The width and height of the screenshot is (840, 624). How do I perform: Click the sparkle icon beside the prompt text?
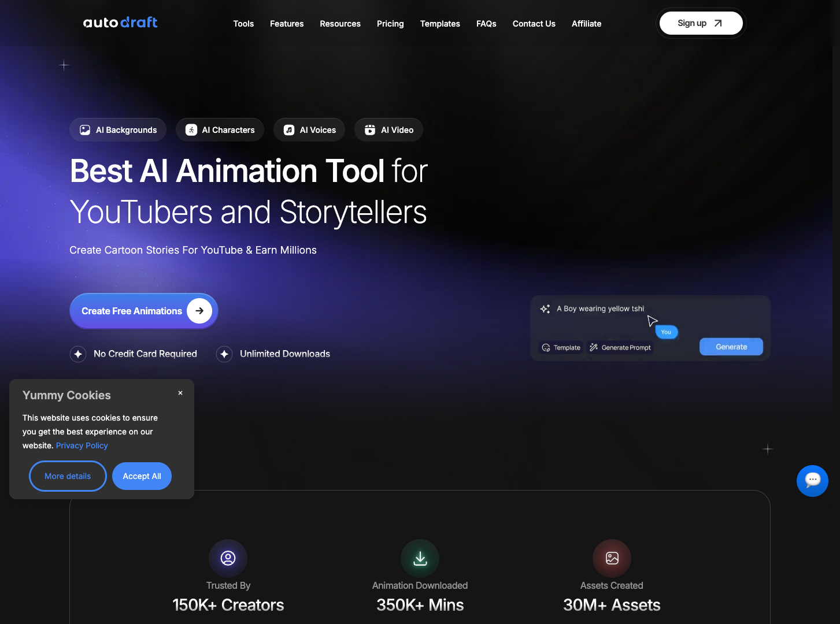click(545, 309)
